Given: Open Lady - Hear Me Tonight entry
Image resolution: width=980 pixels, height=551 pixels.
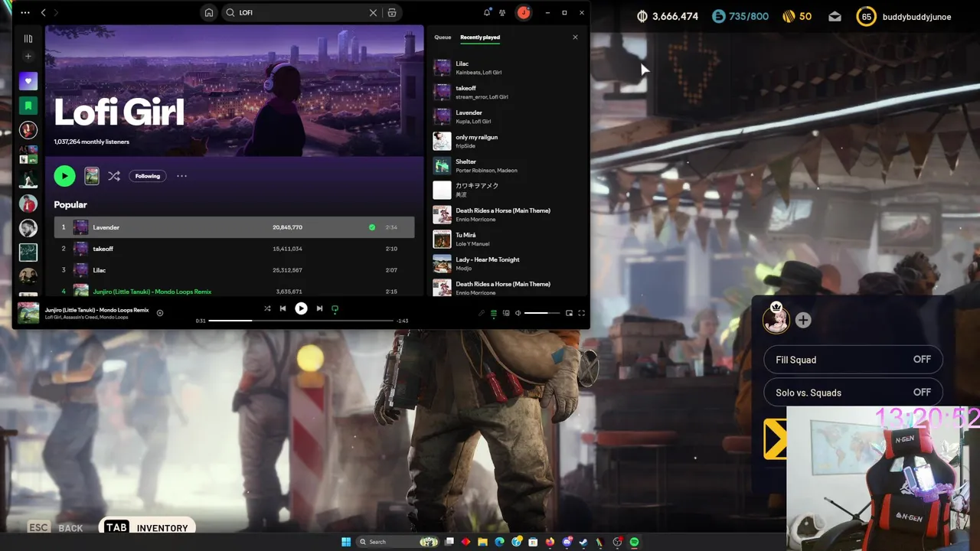Looking at the screenshot, I should [x=507, y=264].
